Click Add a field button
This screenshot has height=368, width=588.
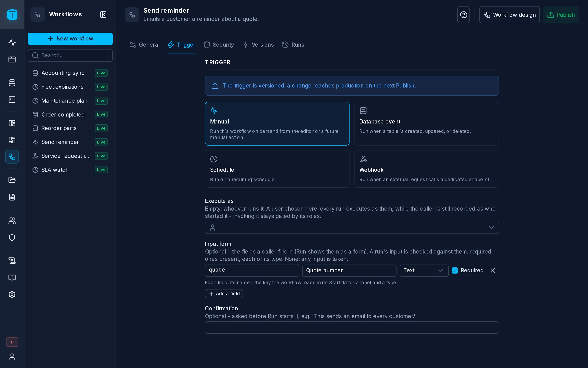pos(224,294)
